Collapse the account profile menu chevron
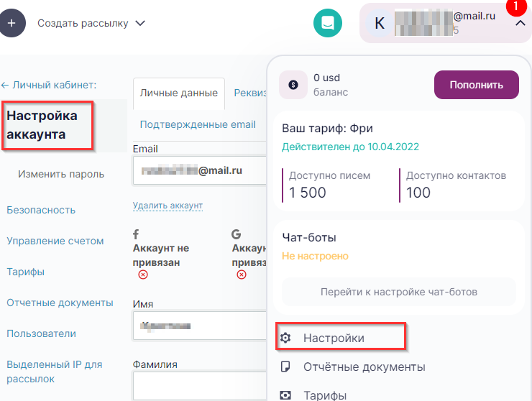 (x=519, y=23)
